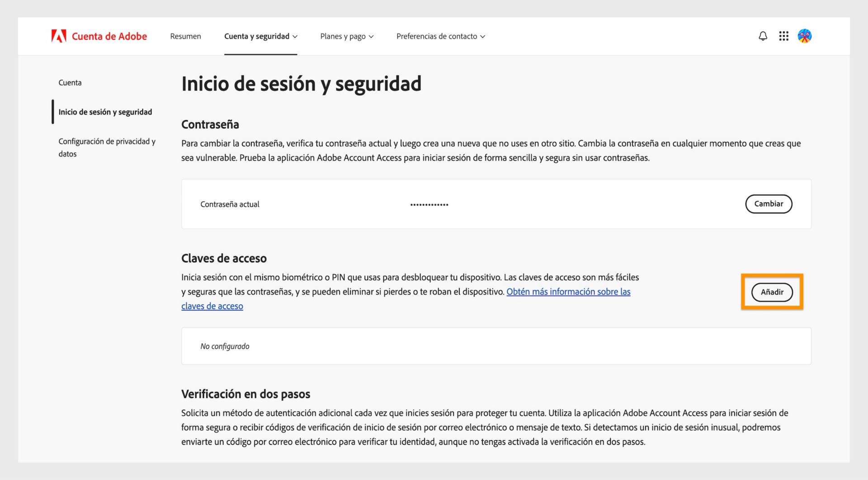Select Inicio de sesión y seguridad sidebar item
Viewport: 868px width, 480px height.
105,112
